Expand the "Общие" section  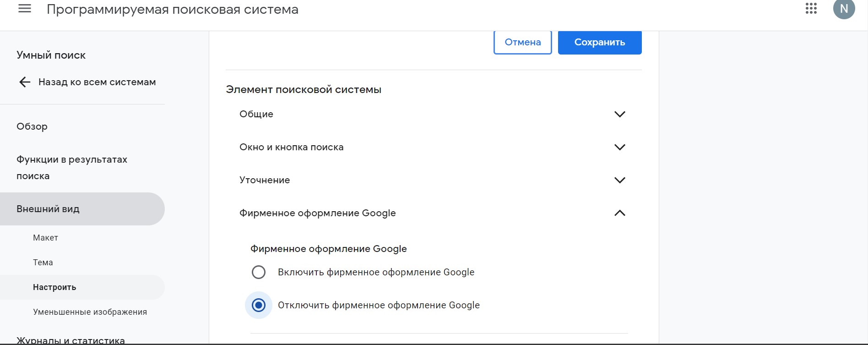(x=619, y=114)
